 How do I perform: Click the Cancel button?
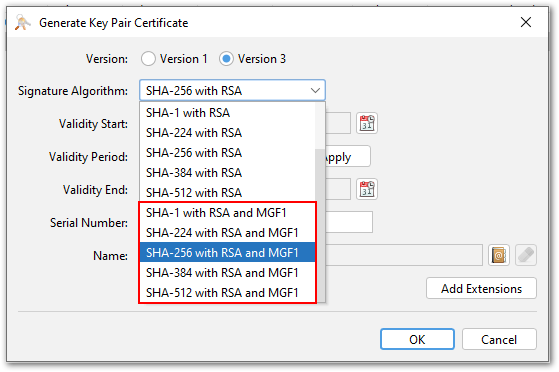tap(499, 339)
